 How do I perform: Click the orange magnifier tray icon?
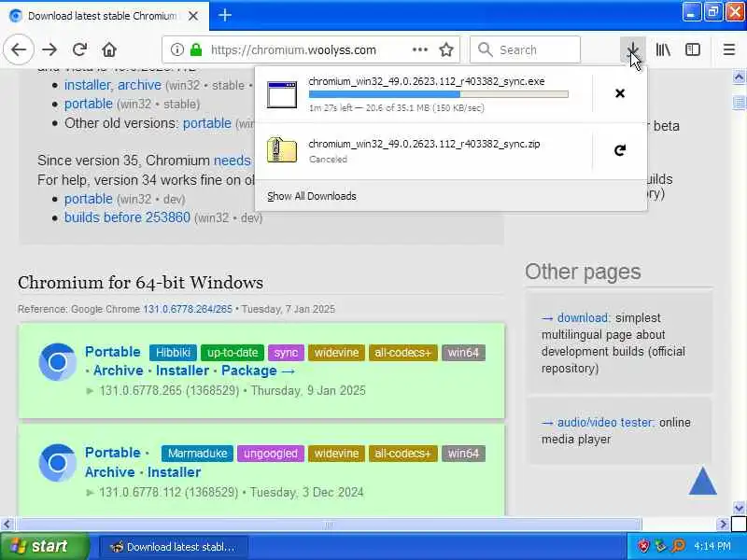coord(678,546)
